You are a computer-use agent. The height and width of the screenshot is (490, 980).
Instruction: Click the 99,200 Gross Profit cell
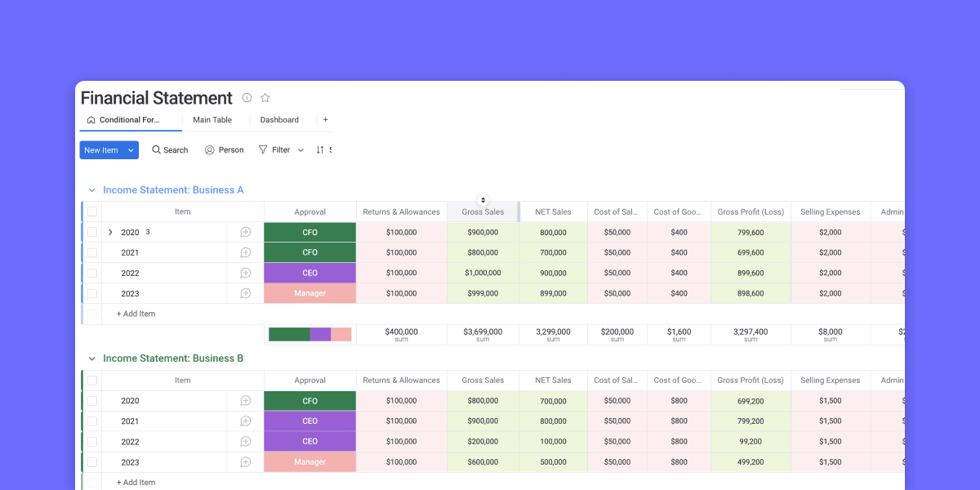click(751, 442)
